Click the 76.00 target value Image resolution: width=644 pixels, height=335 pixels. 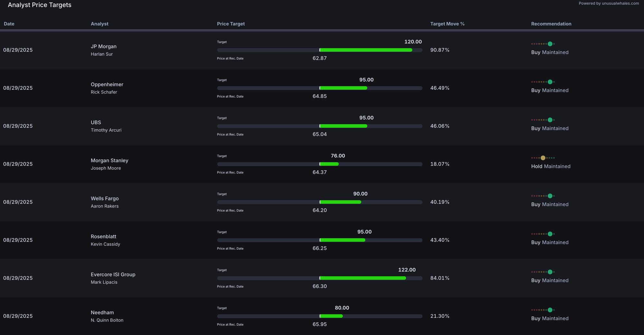[x=338, y=156]
